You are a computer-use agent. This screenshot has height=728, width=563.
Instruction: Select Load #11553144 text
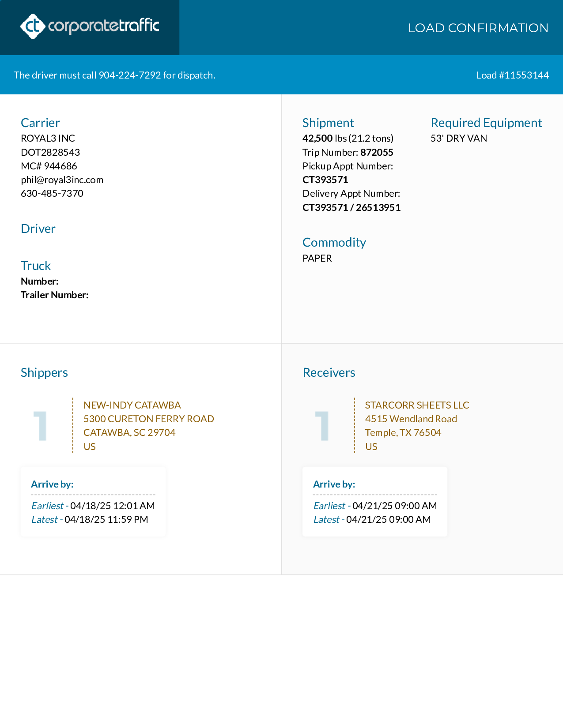(x=513, y=75)
